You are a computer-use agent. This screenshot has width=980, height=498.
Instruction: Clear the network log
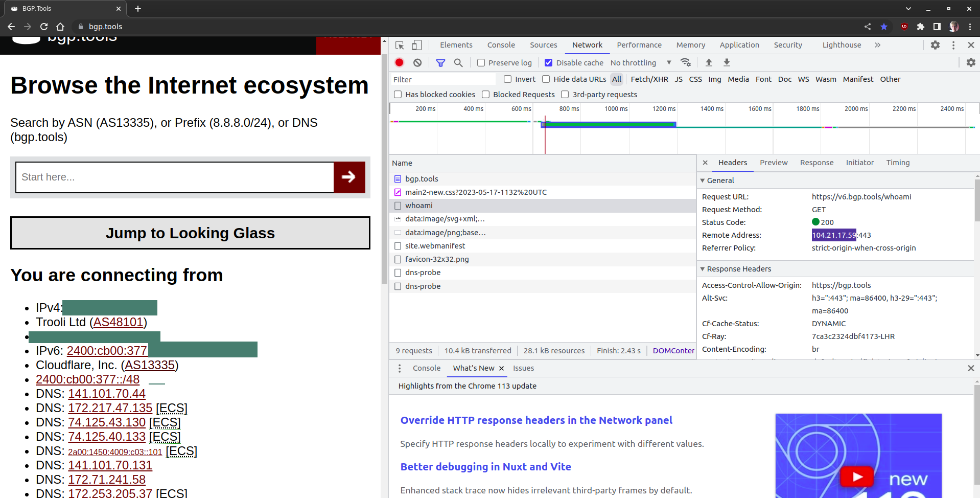point(417,62)
